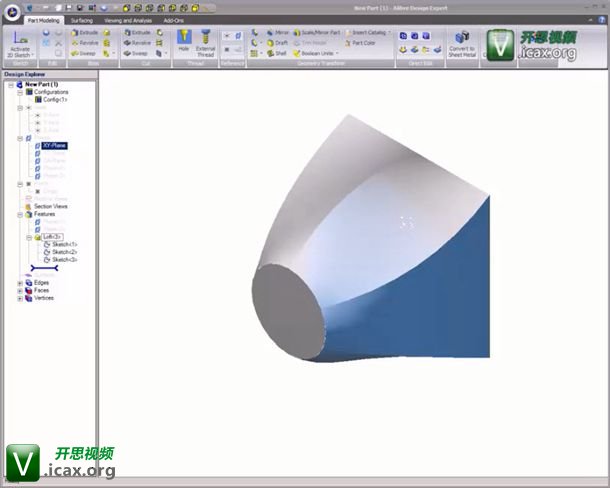
Task: Click the first yellow view cube icon in top toolbar
Action: [x=126, y=8]
